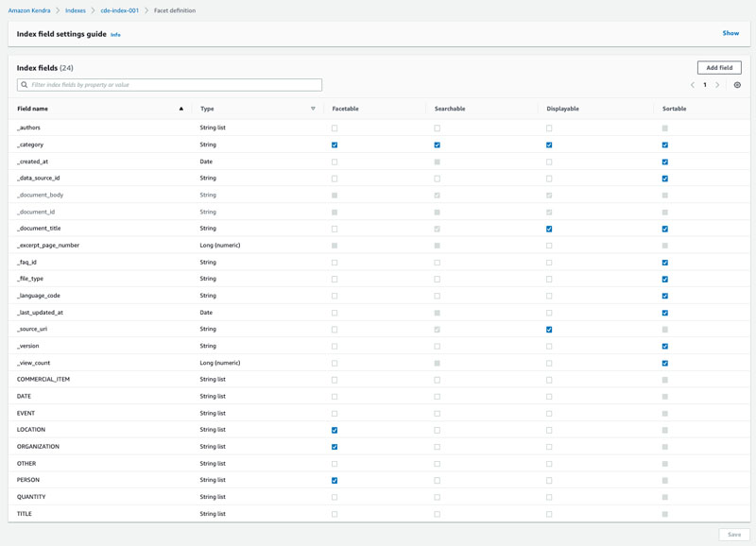Focus the filter index fields search box
The width and height of the screenshot is (756, 546).
170,85
